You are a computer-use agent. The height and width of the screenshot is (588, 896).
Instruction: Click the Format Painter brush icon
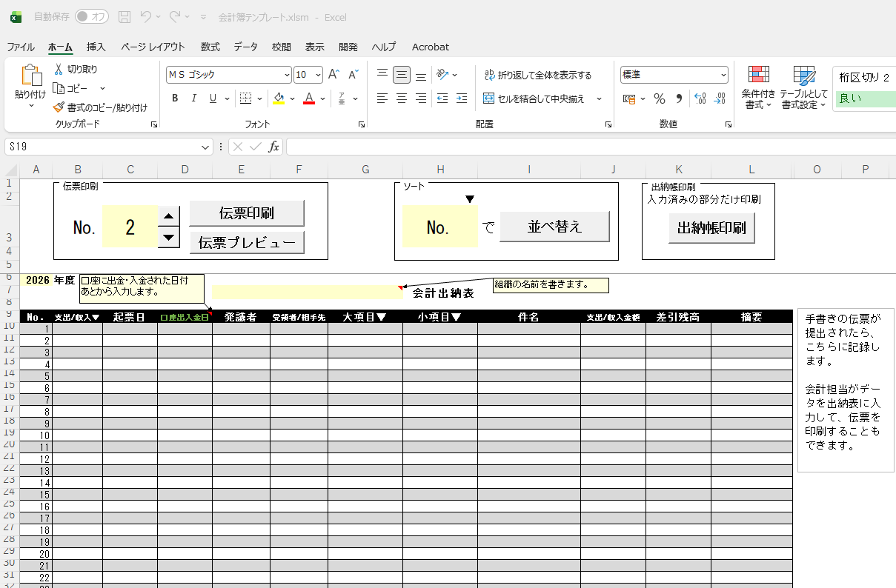(x=59, y=107)
